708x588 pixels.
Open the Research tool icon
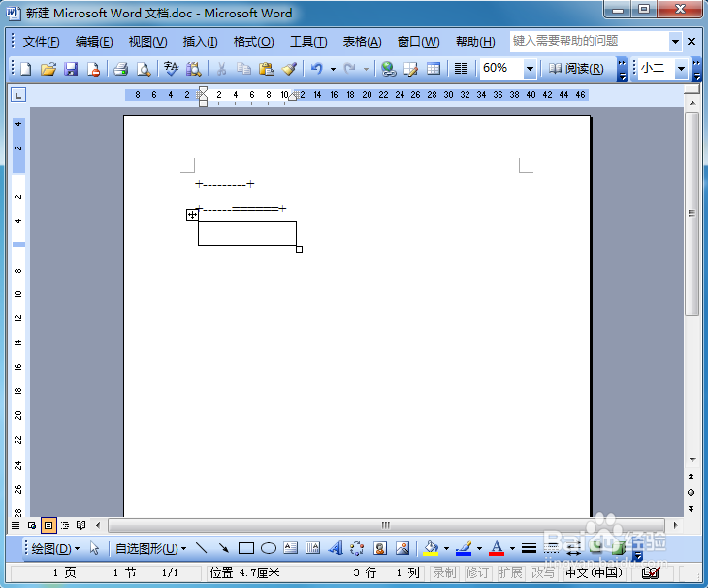point(194,69)
